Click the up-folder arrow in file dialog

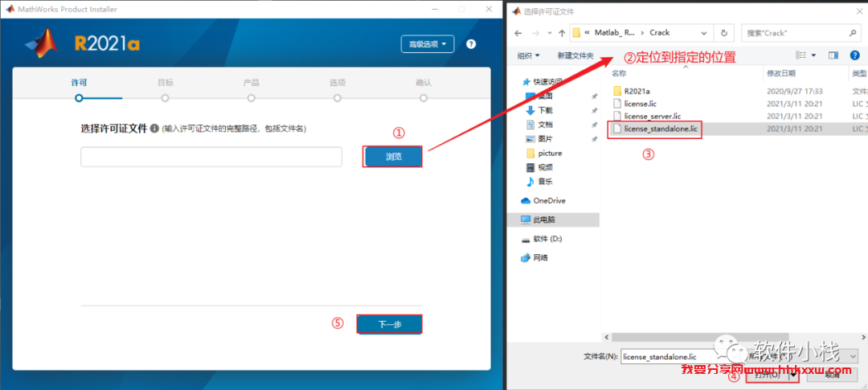[x=562, y=33]
